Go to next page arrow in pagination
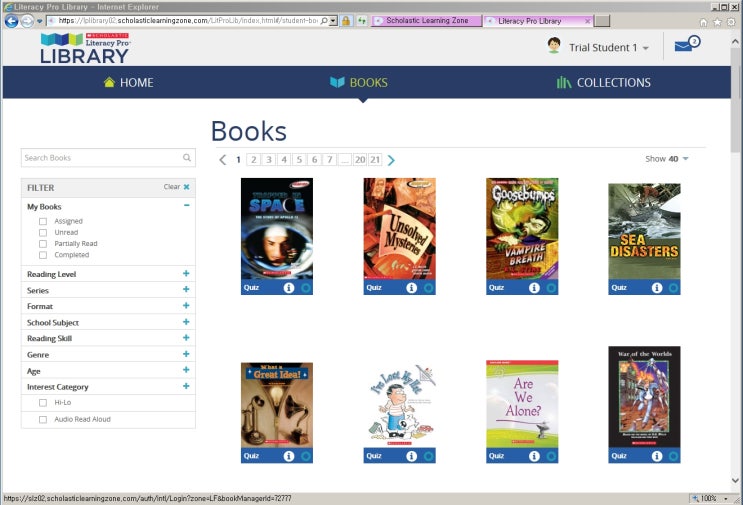Screen dimensions: 743x505 click(391, 160)
